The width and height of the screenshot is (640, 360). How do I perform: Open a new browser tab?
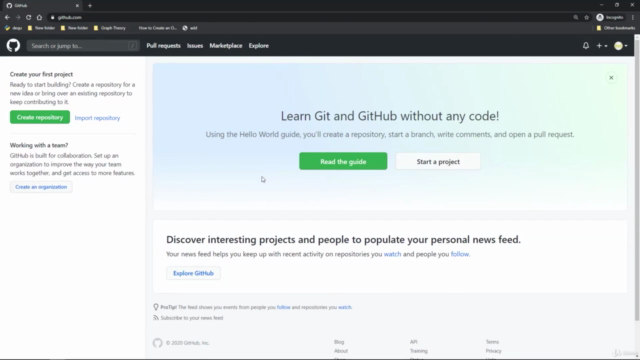point(90,6)
